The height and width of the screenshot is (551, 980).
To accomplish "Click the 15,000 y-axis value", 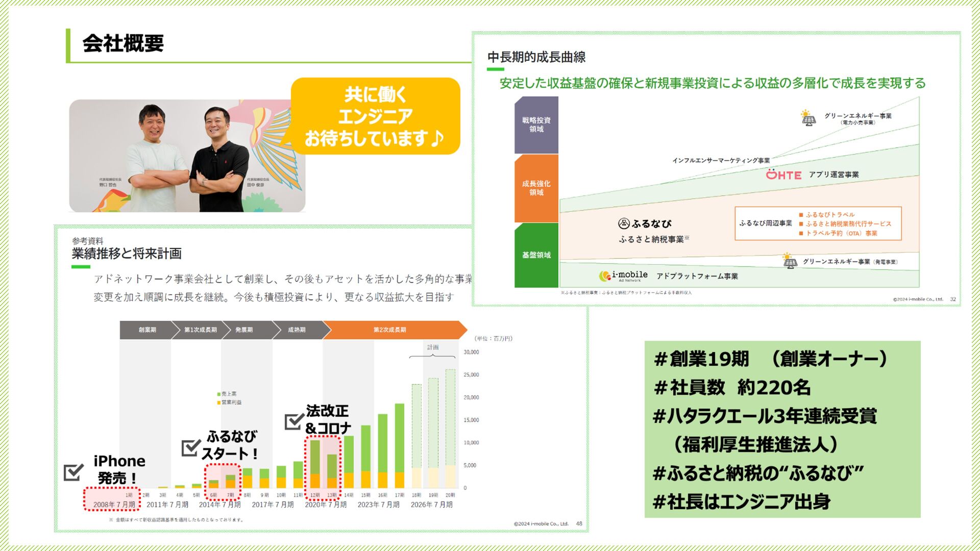I will pyautogui.click(x=471, y=420).
